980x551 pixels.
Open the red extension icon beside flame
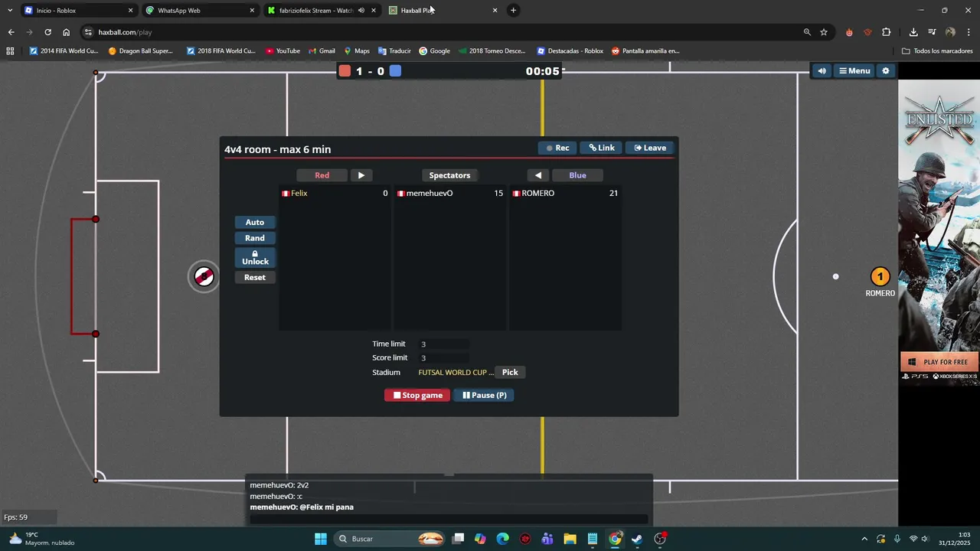pos(867,32)
